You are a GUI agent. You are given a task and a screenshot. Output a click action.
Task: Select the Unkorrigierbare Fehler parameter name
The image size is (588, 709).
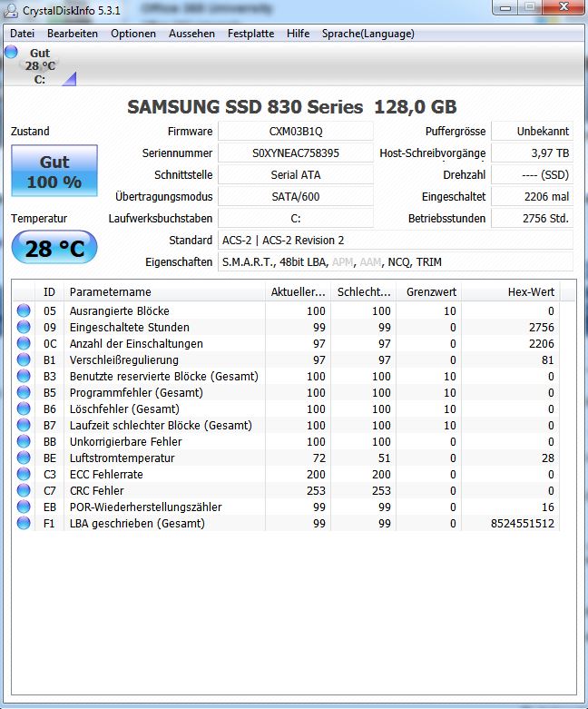[125, 441]
